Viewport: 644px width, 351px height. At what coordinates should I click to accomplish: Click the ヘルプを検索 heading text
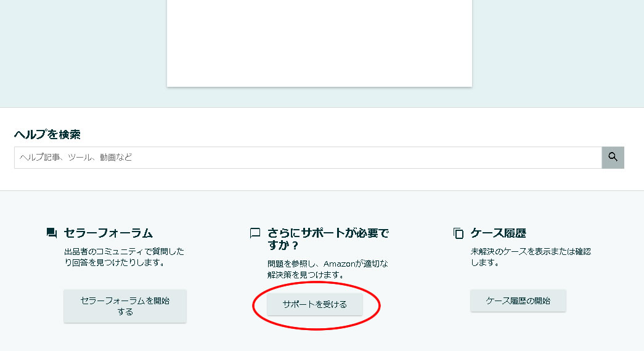point(47,134)
